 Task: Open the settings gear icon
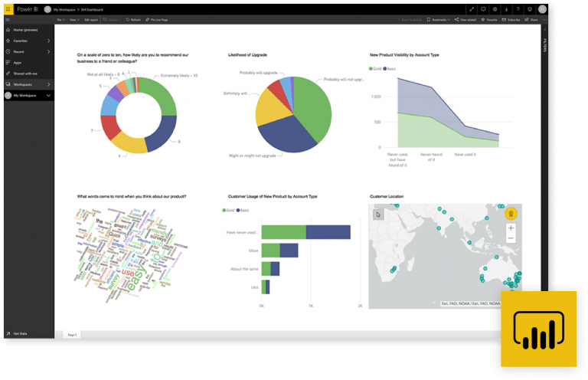495,9
